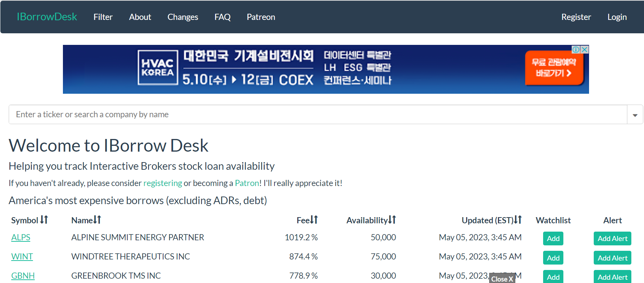This screenshot has width=644, height=283.
Task: Sort table by Updated (EST) arrows
Action: (x=518, y=220)
